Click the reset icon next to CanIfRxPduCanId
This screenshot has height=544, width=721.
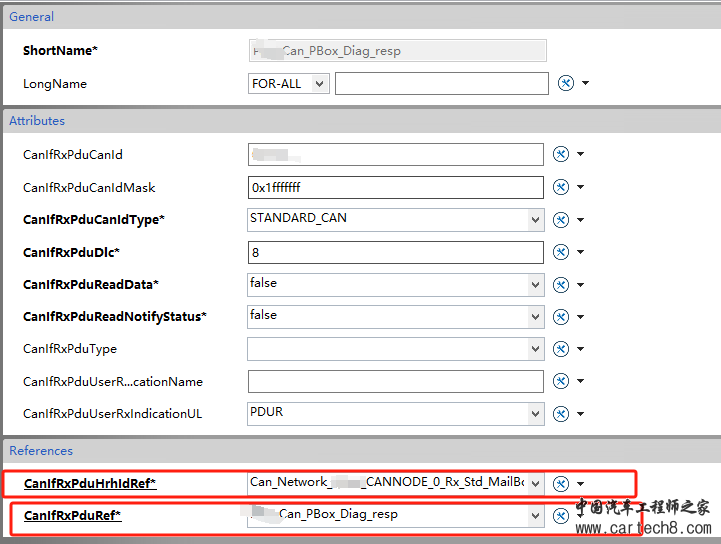pos(561,155)
